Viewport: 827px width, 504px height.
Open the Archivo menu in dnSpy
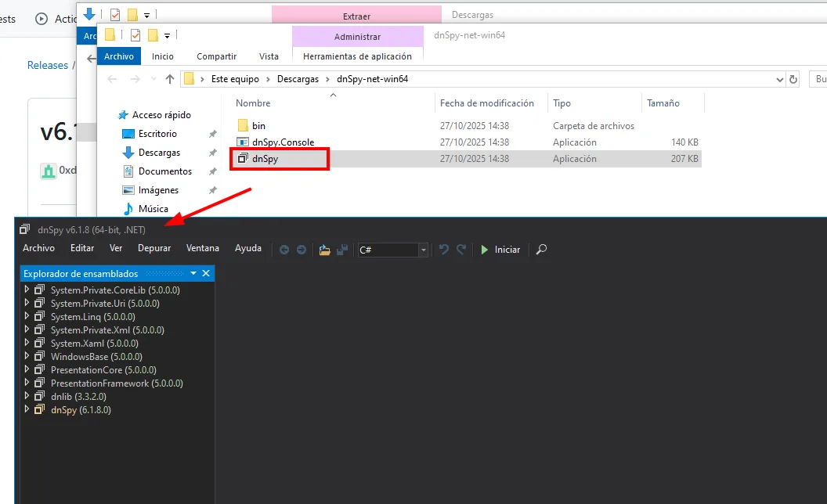38,248
